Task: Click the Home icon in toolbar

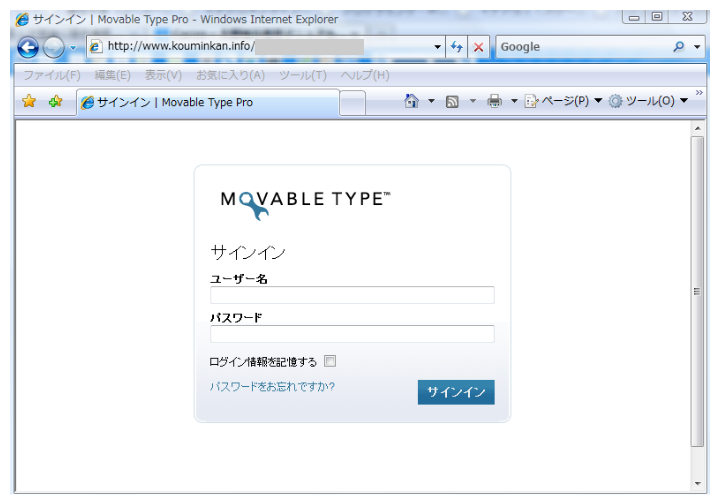Action: point(411,101)
